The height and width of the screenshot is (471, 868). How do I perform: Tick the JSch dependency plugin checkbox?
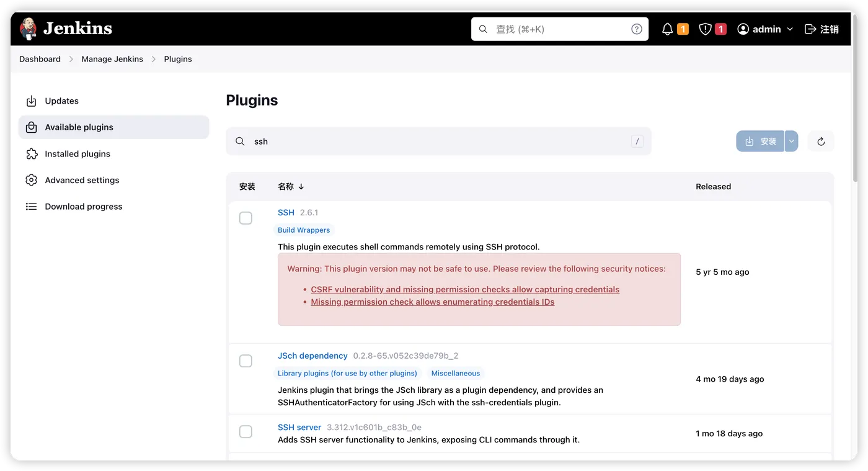(x=246, y=361)
